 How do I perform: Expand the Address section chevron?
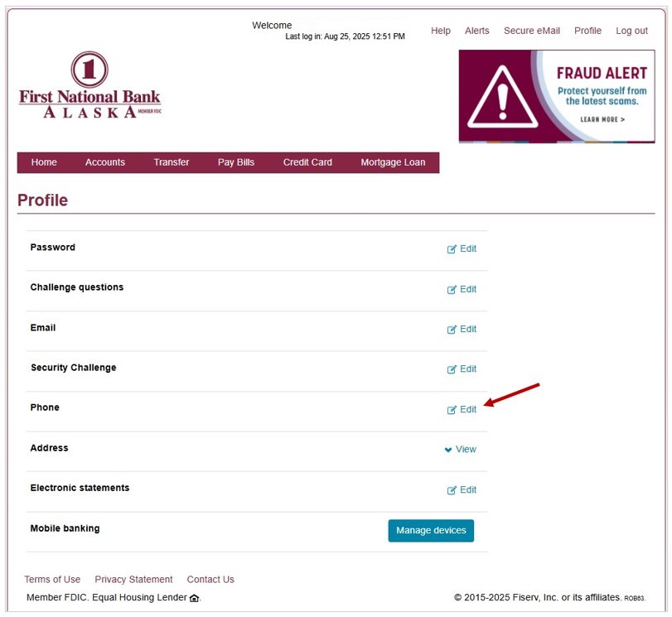[448, 450]
